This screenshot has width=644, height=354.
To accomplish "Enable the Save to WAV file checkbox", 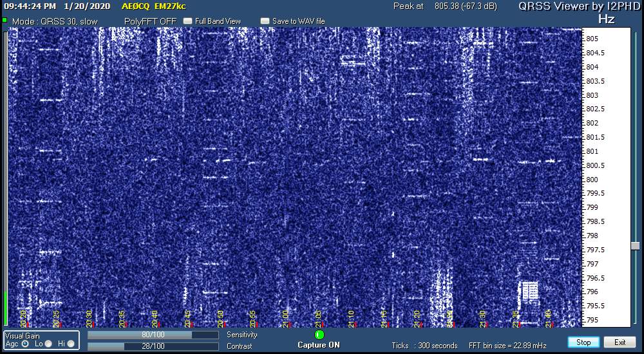I will point(265,21).
